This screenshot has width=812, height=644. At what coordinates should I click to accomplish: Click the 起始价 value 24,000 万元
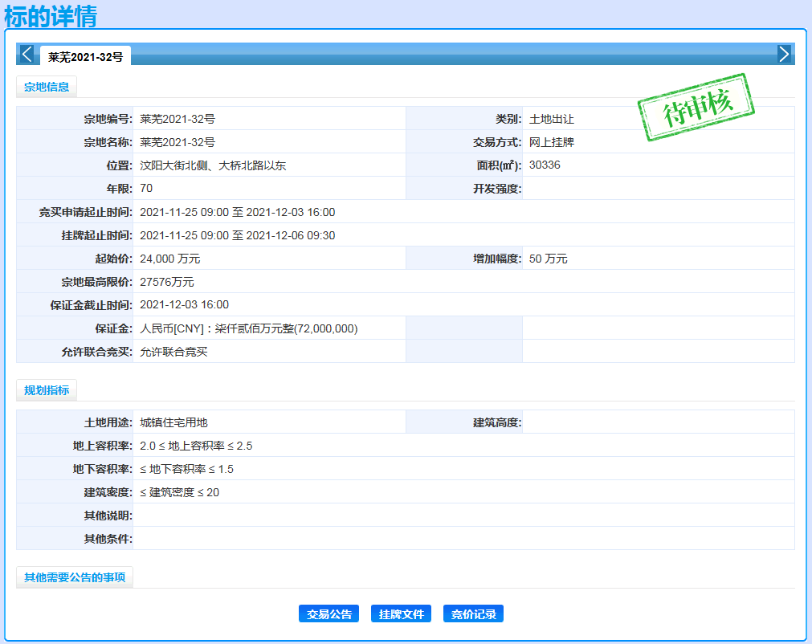point(169,259)
